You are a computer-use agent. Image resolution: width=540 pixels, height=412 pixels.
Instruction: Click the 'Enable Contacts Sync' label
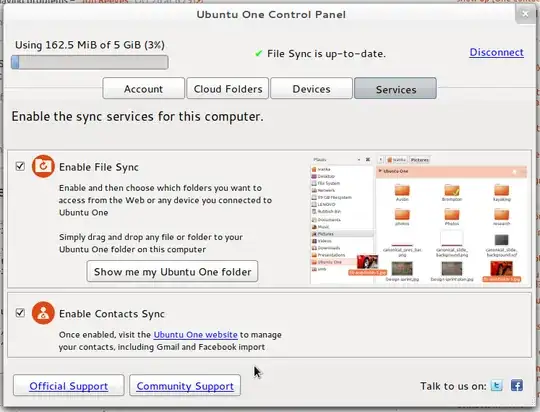pyautogui.click(x=112, y=313)
